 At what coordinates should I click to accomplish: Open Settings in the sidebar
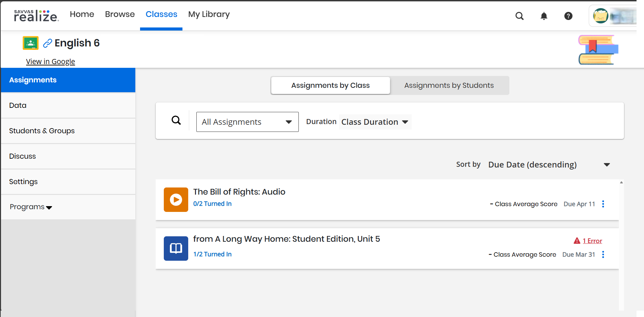68,182
